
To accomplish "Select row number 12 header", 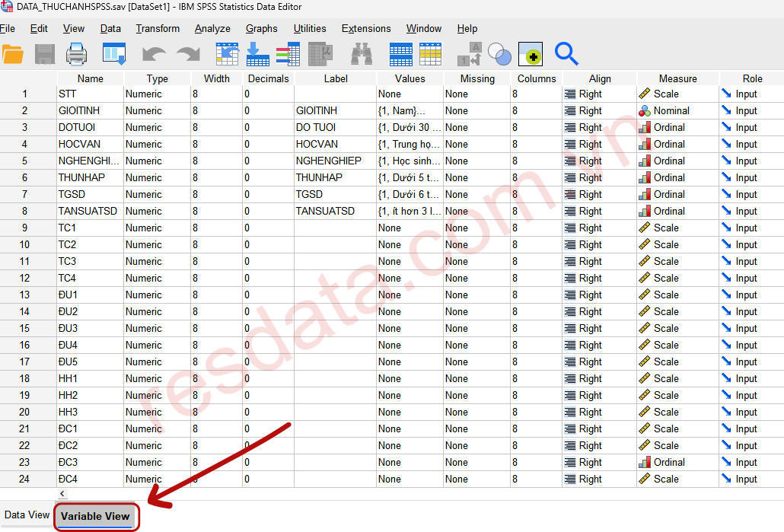I will click(25, 278).
